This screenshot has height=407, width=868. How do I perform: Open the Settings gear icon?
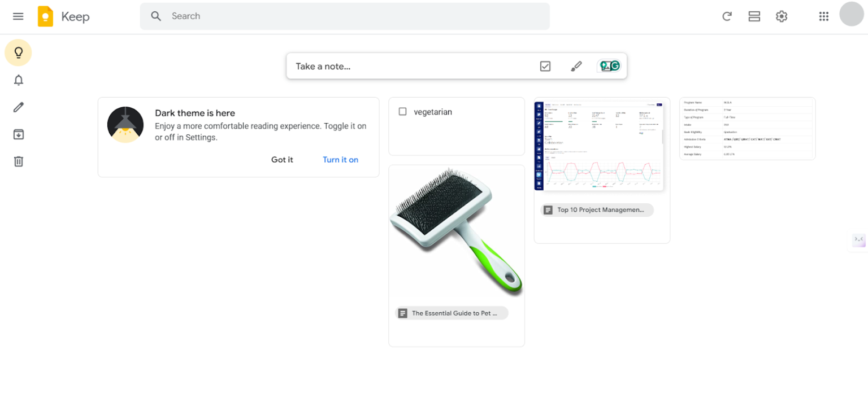(x=781, y=16)
